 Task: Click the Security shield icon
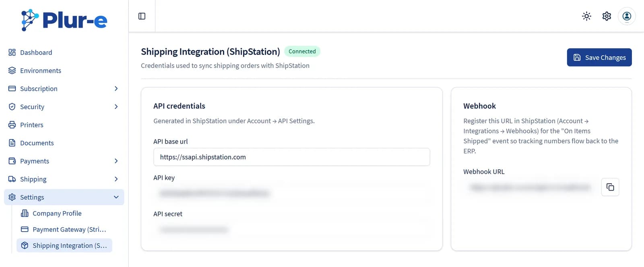[x=12, y=107]
